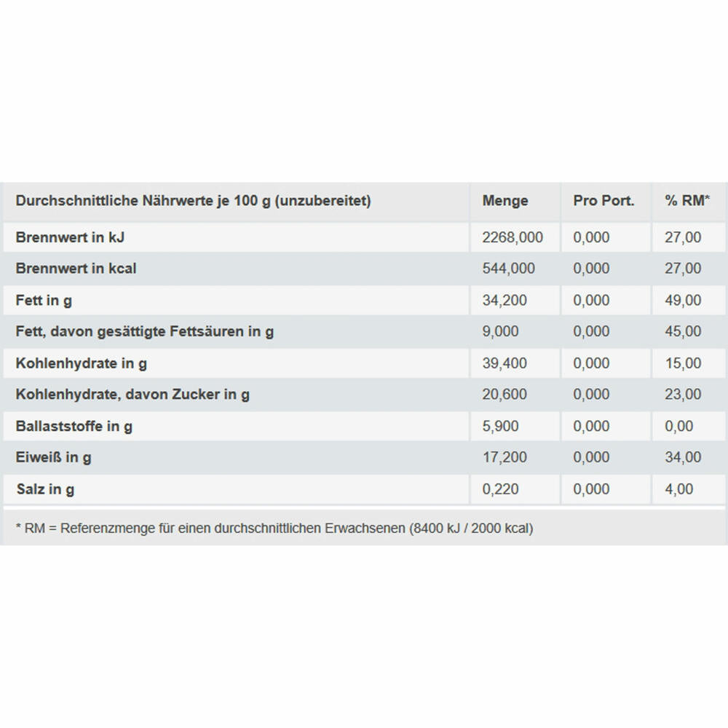Select the Brennwert in kJ row label

click(x=70, y=237)
